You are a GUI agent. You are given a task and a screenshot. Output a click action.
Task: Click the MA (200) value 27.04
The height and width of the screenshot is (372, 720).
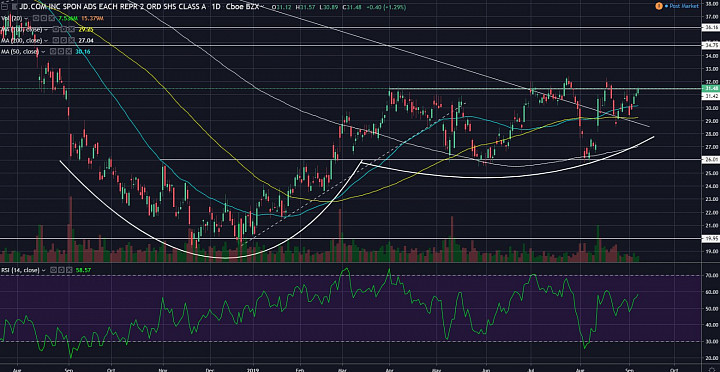[x=86, y=40]
